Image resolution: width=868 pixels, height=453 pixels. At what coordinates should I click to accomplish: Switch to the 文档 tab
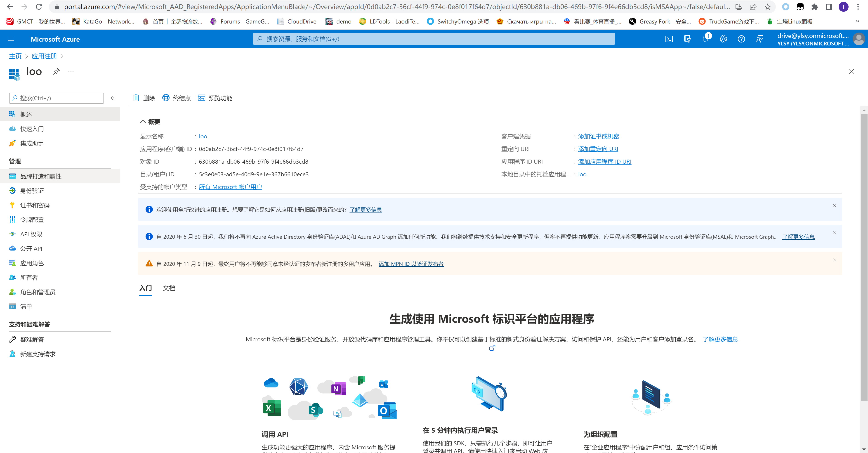(x=169, y=288)
